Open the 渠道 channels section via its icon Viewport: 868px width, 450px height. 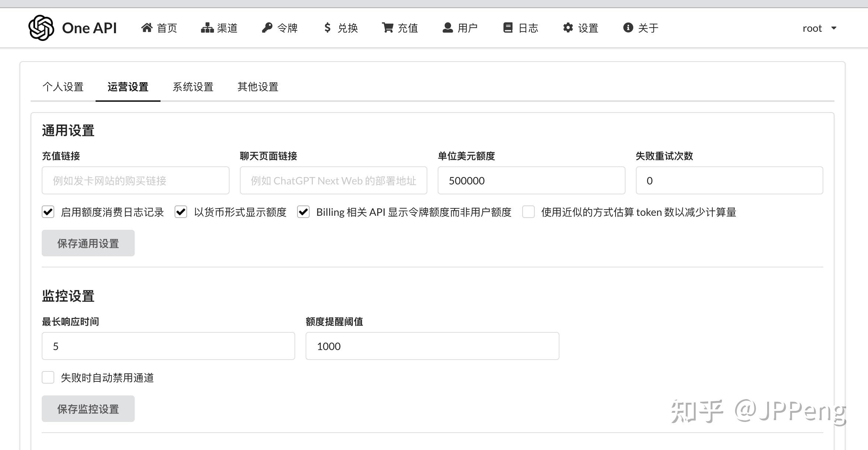click(207, 27)
